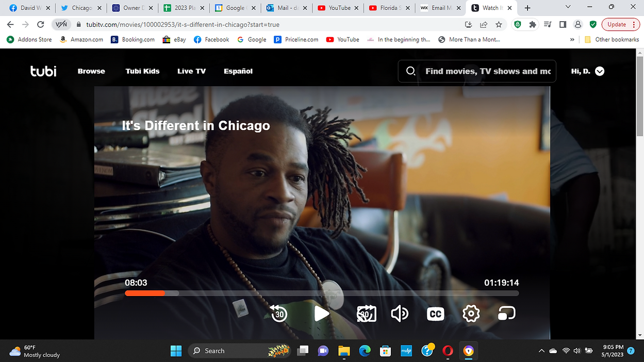This screenshot has height=362, width=644.
Task: Skip forward 30 seconds
Action: coord(366,313)
